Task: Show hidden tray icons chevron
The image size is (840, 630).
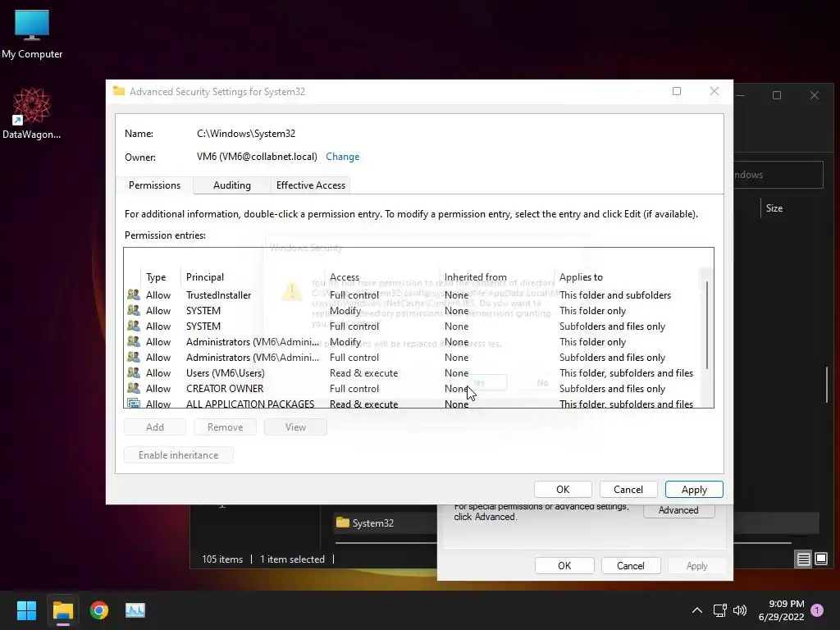Action: tap(697, 610)
